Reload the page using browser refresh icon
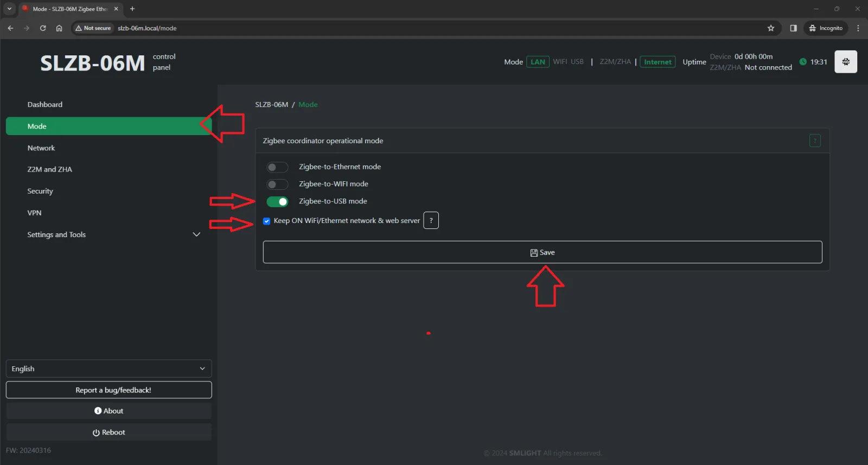 point(43,28)
